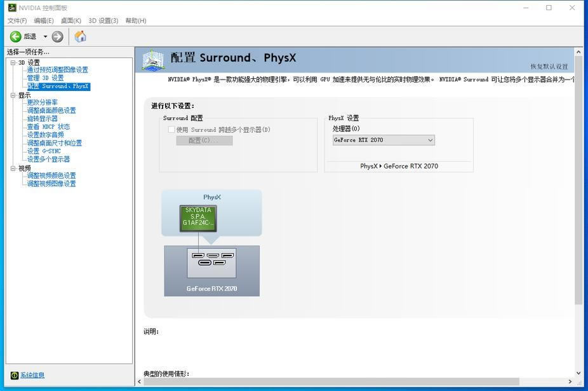The height and width of the screenshot is (391, 588).
Task: Click the Forward arrow icon
Action: (57, 36)
